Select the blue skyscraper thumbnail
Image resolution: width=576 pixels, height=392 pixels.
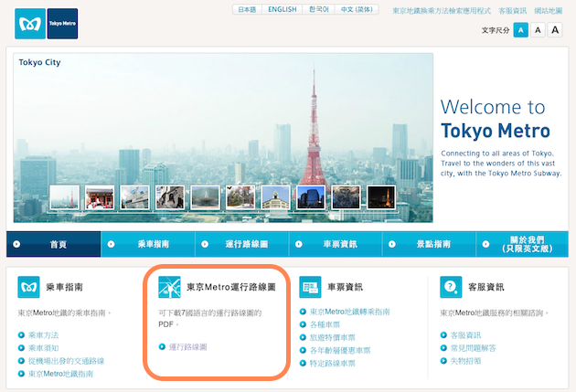pos(311,197)
